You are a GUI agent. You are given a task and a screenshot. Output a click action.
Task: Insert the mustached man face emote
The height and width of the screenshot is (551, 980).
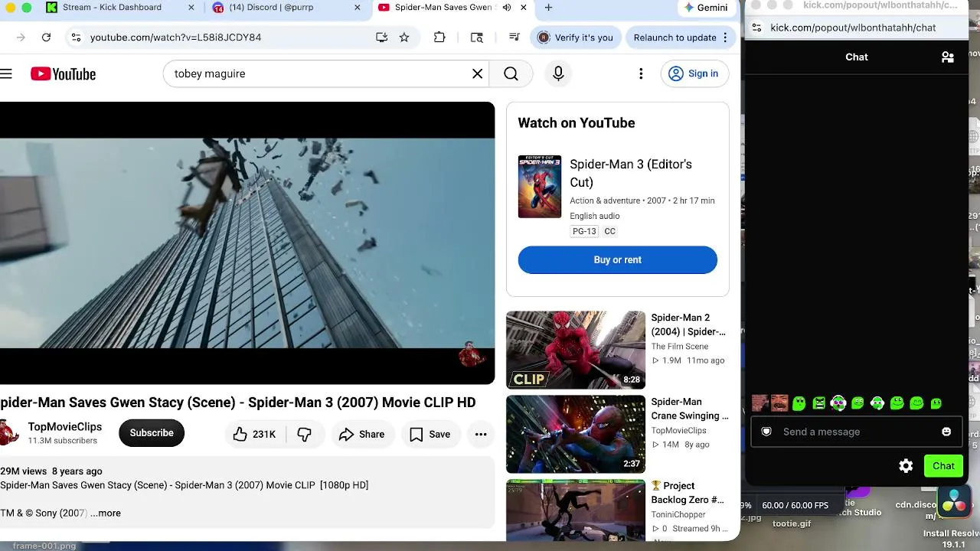click(x=779, y=403)
